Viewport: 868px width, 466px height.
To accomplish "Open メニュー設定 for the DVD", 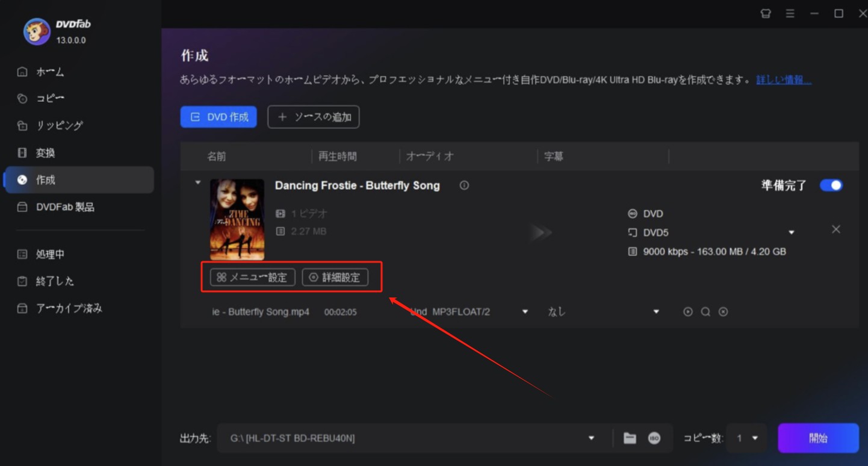I will point(253,278).
